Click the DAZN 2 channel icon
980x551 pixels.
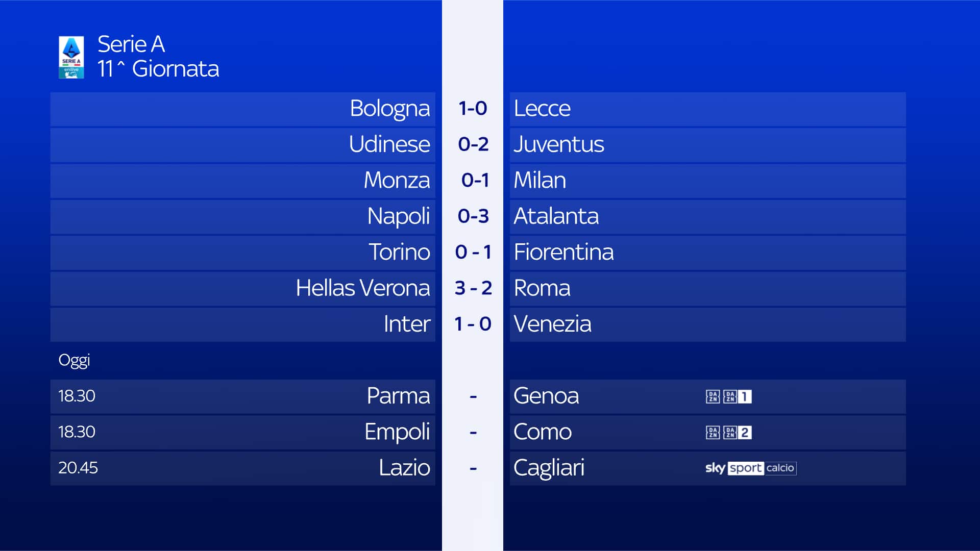point(738,433)
